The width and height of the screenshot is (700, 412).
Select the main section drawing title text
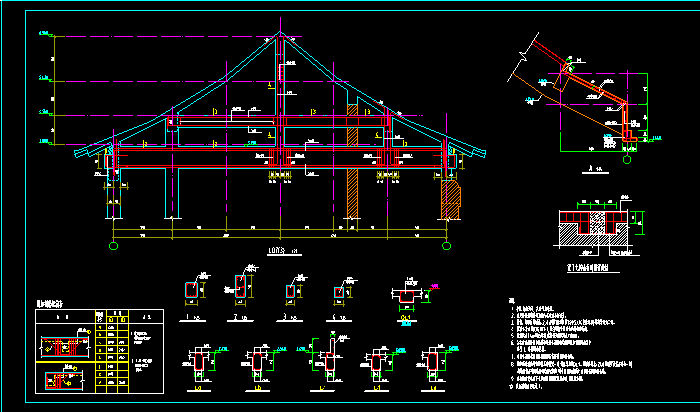(275, 252)
